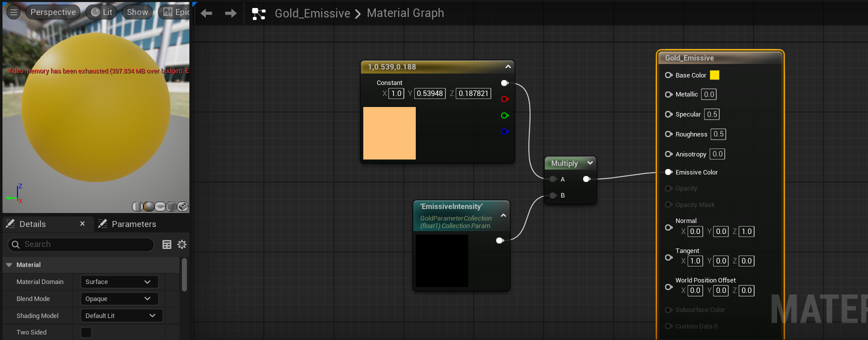
Task: Collapse the Constant color node preview
Action: (x=508, y=66)
